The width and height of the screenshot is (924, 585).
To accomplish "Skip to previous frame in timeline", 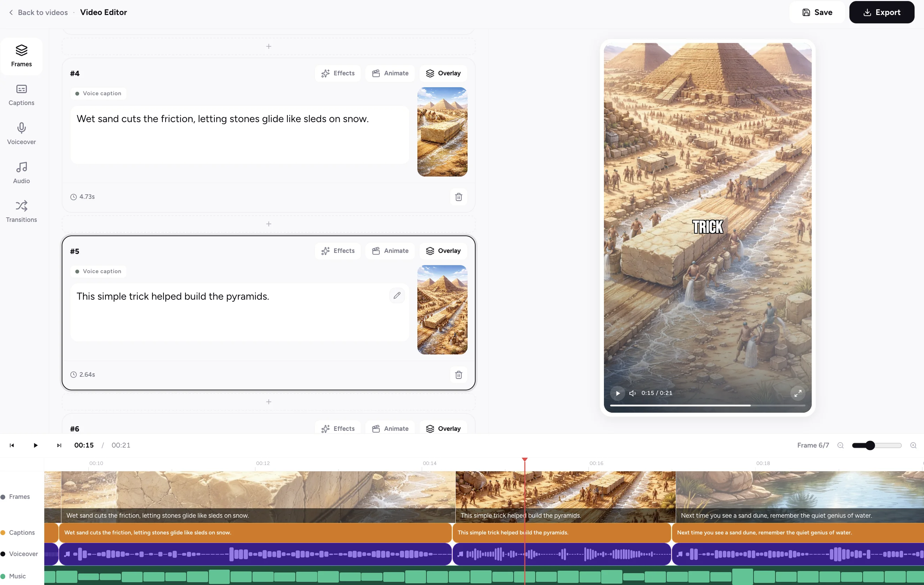I will [12, 445].
